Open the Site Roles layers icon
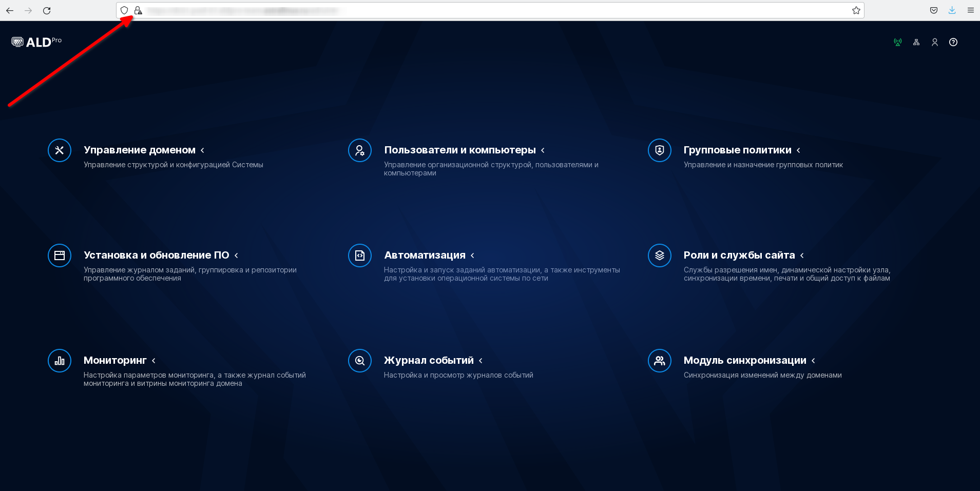980x491 pixels. click(660, 256)
